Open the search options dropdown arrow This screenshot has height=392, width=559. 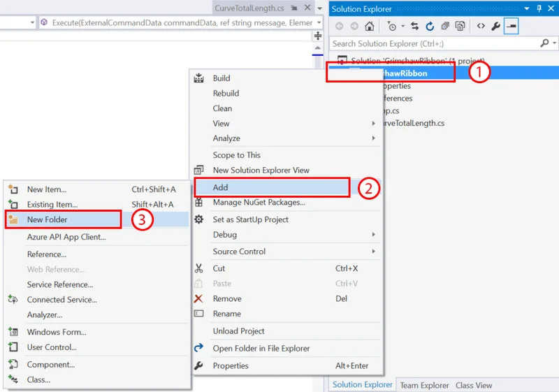click(x=554, y=43)
